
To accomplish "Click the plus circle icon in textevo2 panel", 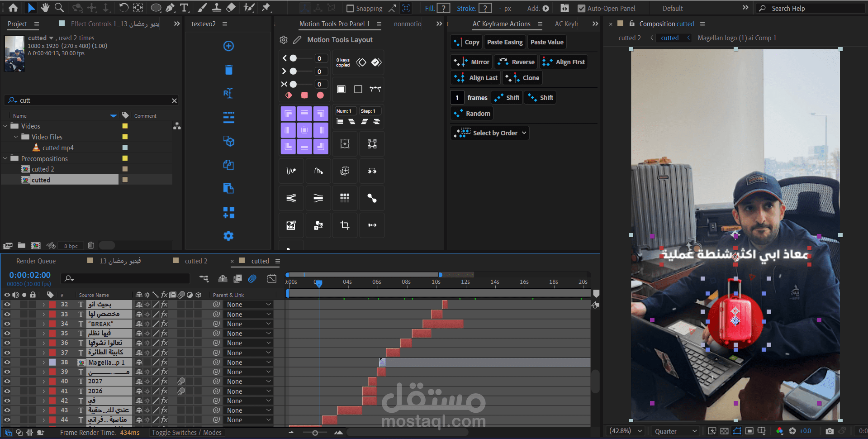I will [x=228, y=46].
